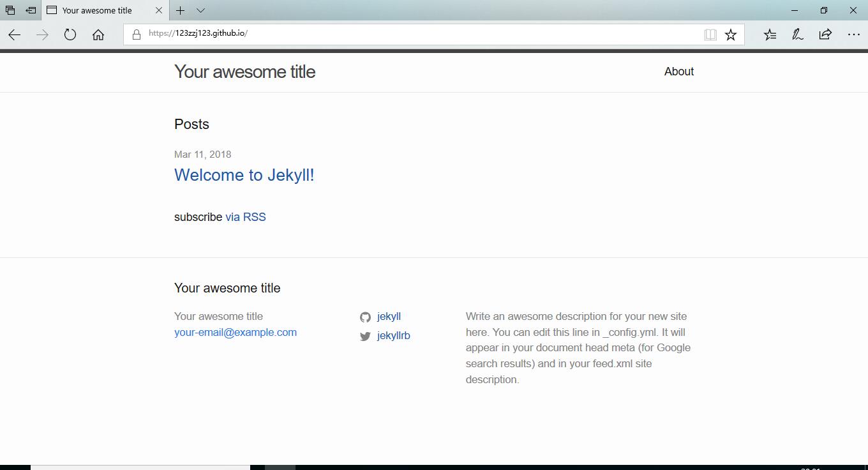Add this page to favorites with star
Viewport: 868px width, 470px height.
point(731,34)
